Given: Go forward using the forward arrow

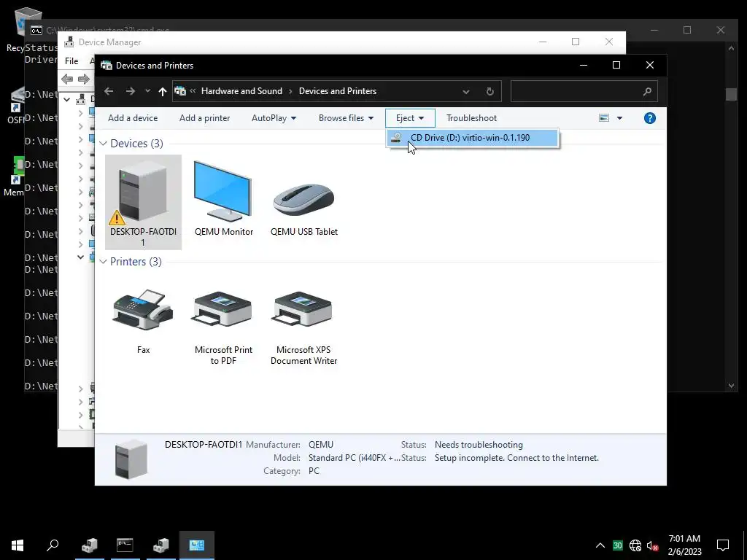Looking at the screenshot, I should (130, 91).
